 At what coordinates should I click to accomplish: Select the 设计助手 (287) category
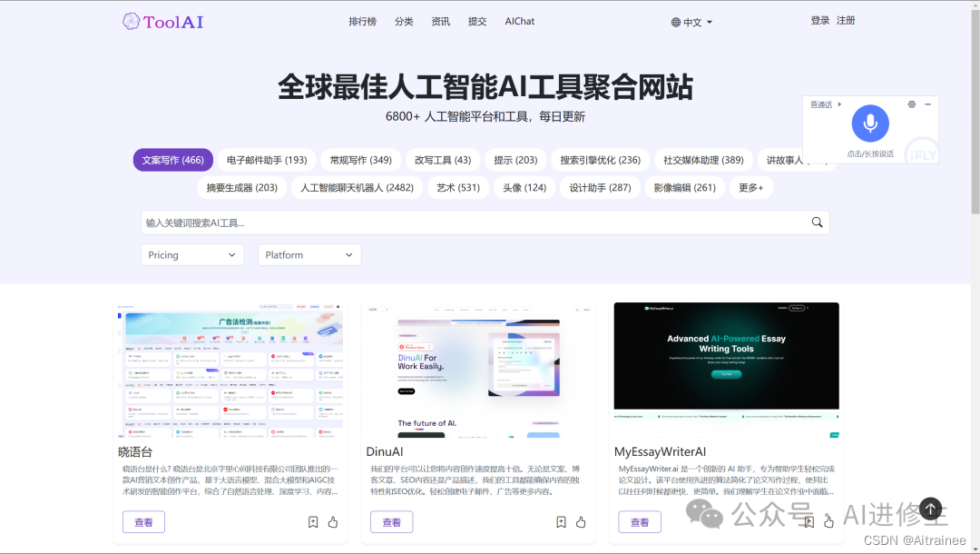[x=600, y=188]
